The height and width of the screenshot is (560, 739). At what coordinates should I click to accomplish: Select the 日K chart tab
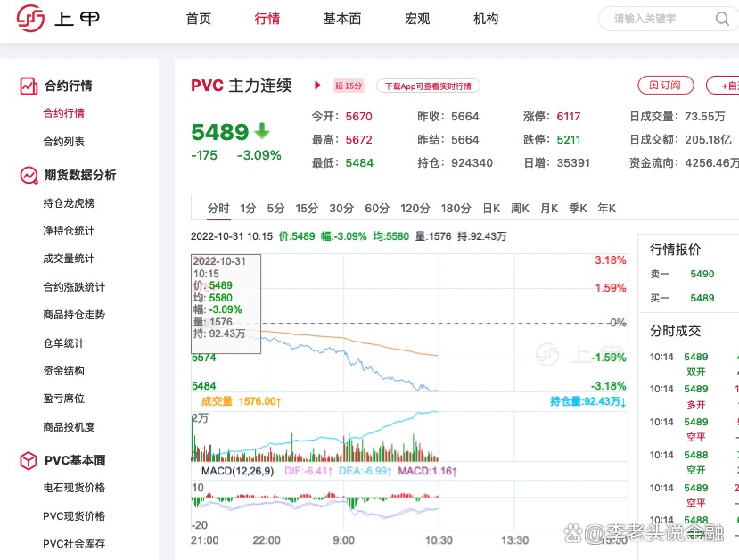491,209
